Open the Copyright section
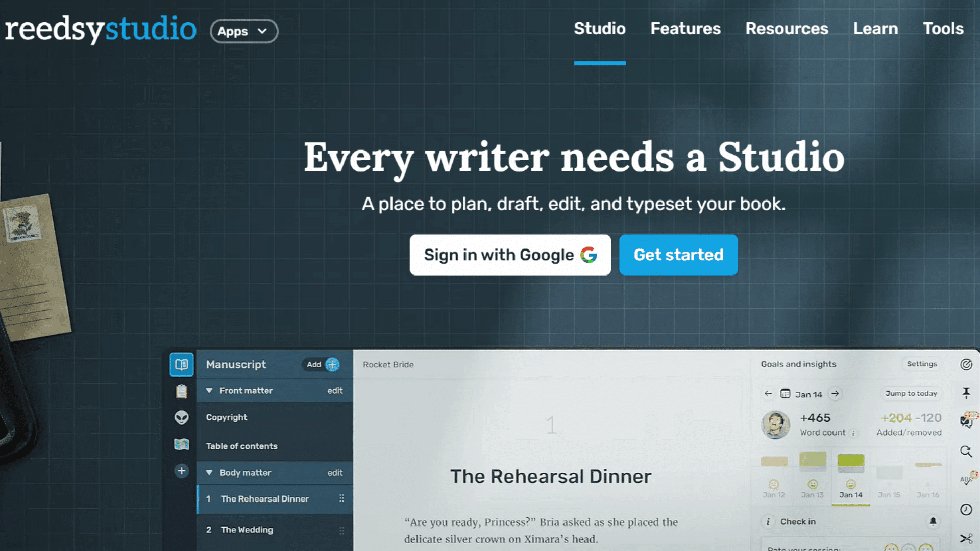The width and height of the screenshot is (980, 551). pos(275,417)
